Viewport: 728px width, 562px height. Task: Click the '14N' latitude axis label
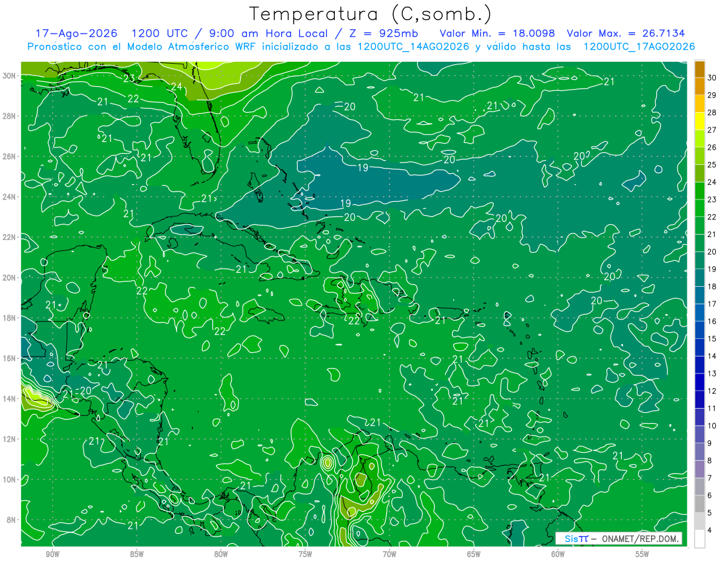10,399
